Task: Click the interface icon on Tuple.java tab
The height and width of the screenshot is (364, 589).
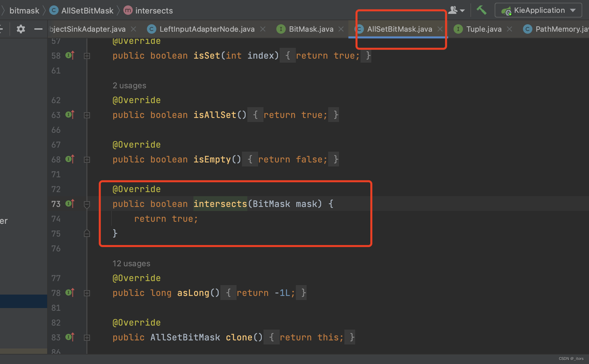Action: coord(458,29)
